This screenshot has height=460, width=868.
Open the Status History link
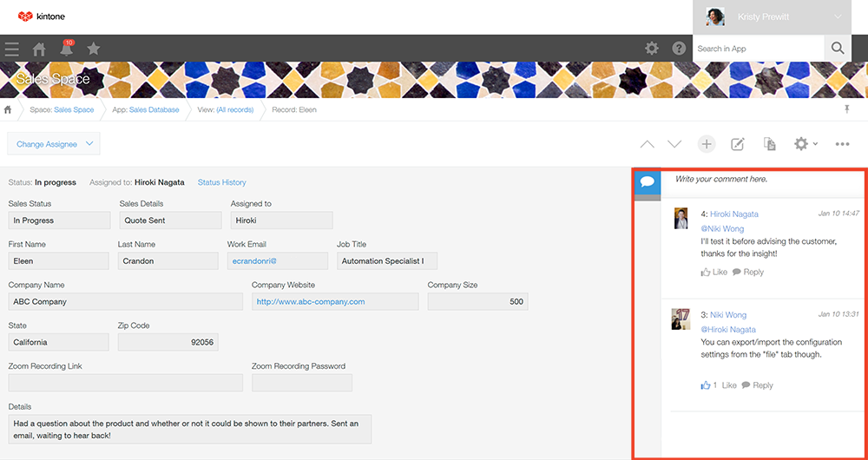coord(221,182)
